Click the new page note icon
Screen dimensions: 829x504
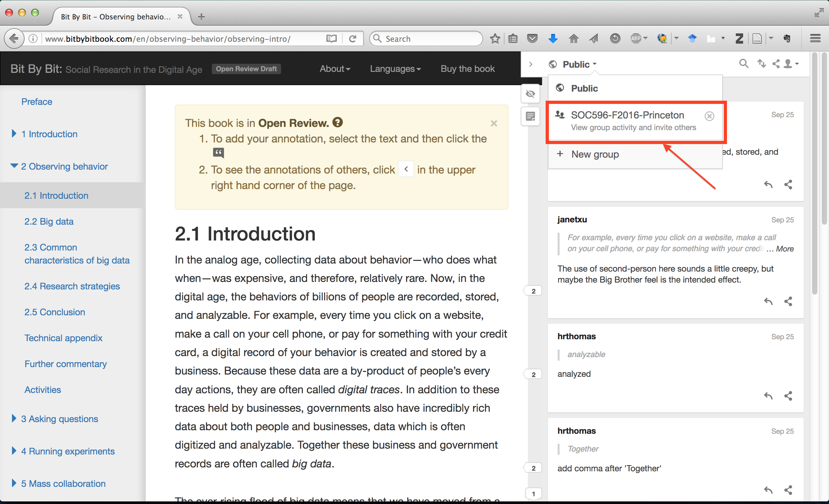coord(530,117)
